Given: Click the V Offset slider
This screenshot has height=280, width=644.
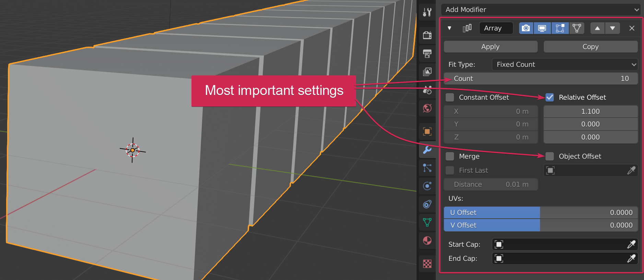Looking at the screenshot, I should pyautogui.click(x=541, y=225).
